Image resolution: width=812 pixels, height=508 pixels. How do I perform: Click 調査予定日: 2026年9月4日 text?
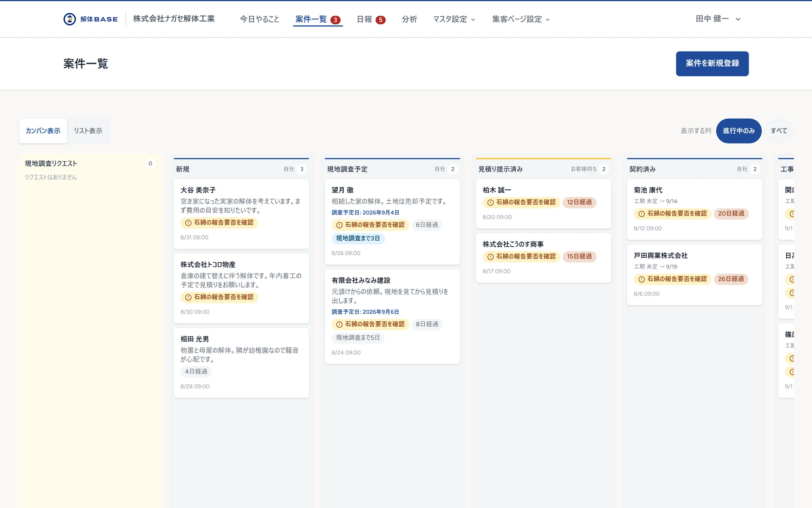click(365, 213)
